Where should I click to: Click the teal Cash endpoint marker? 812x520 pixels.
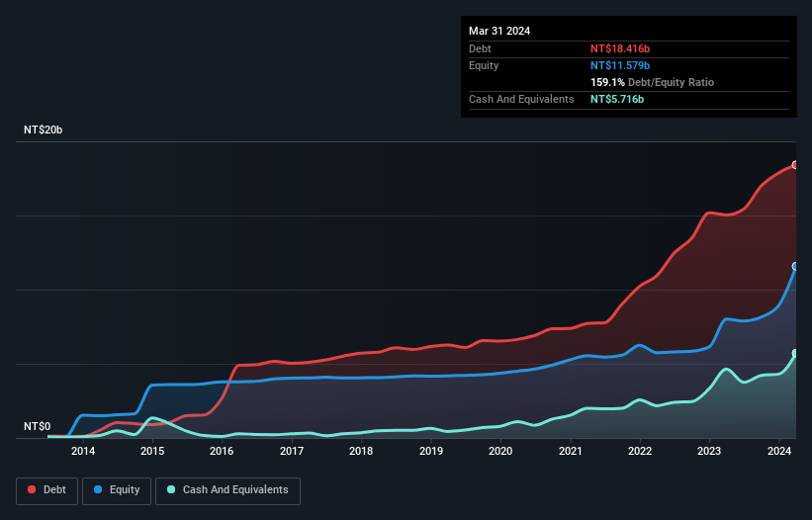click(795, 353)
